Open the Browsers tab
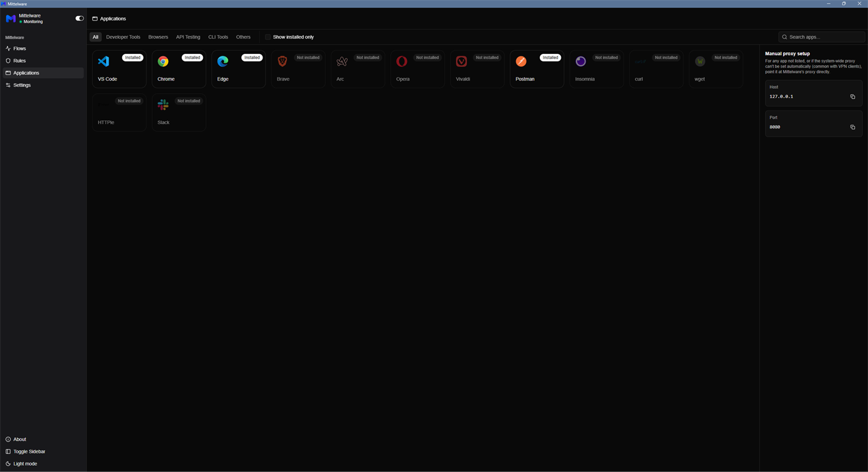868x472 pixels. pyautogui.click(x=158, y=37)
